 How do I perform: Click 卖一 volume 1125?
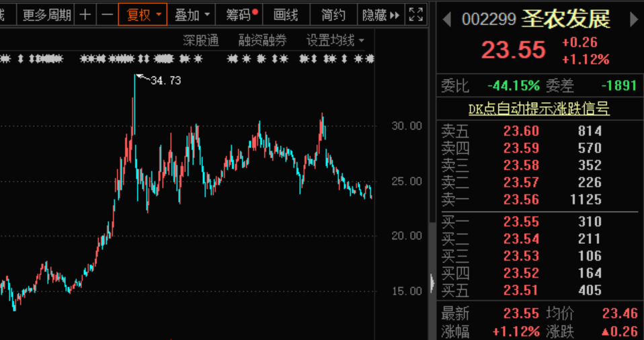click(586, 199)
